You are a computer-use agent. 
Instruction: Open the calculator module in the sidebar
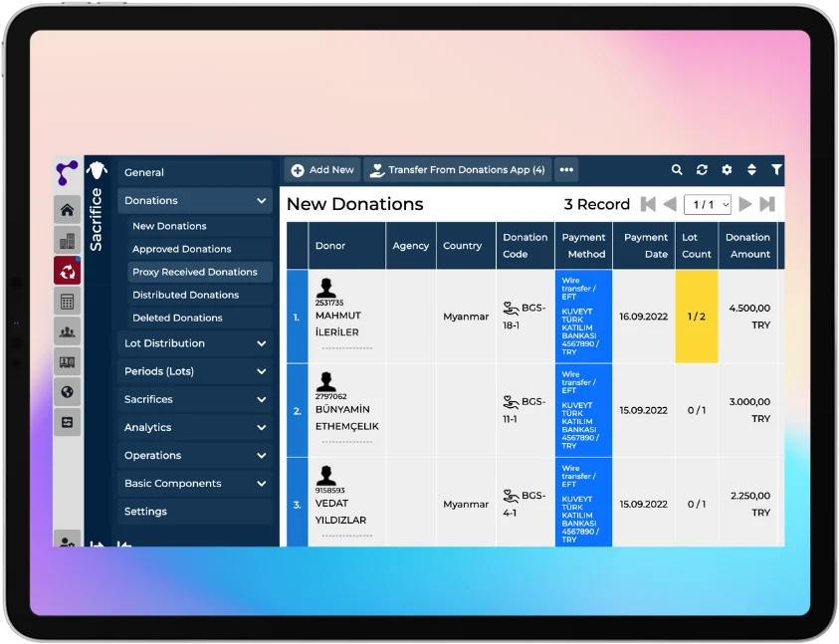point(68,302)
